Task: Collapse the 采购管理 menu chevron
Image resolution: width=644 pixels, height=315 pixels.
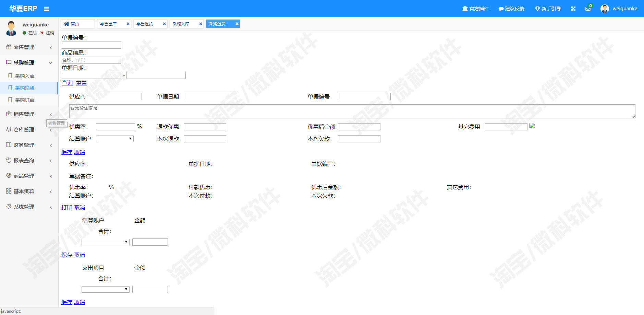Action: [51, 63]
